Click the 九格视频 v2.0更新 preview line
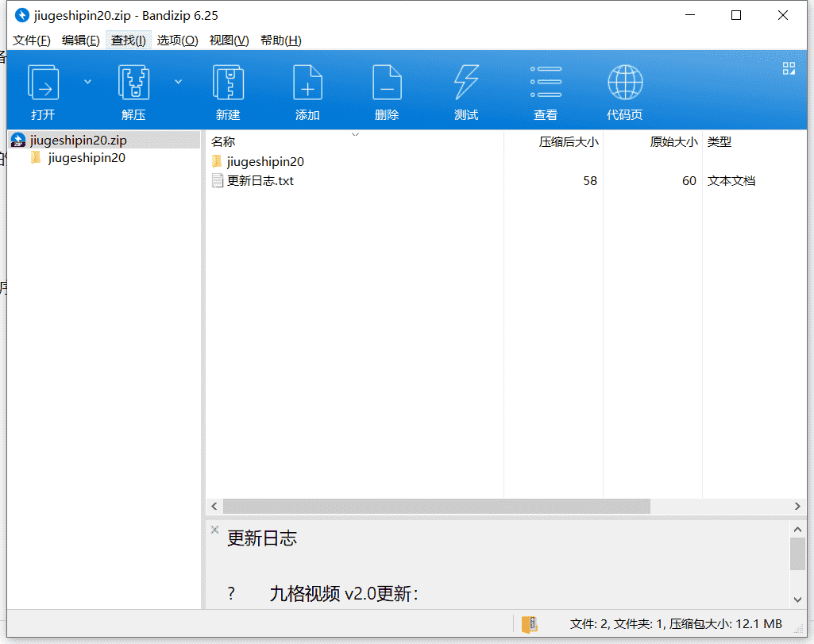This screenshot has width=814, height=644. (344, 594)
